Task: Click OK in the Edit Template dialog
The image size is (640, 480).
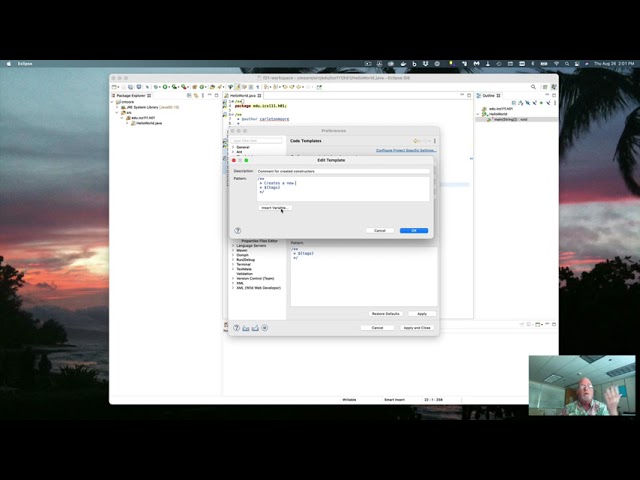Action: click(413, 231)
